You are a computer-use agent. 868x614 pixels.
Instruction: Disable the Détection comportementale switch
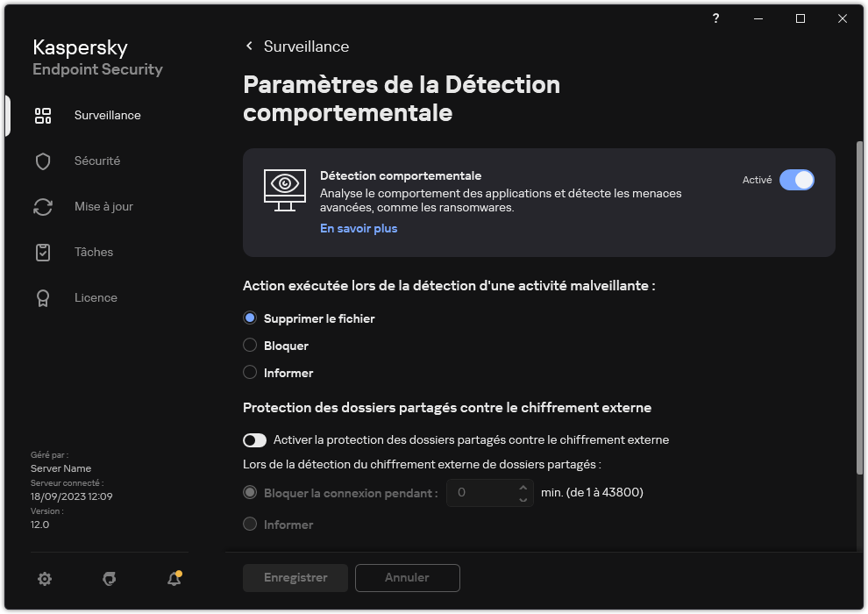(798, 180)
